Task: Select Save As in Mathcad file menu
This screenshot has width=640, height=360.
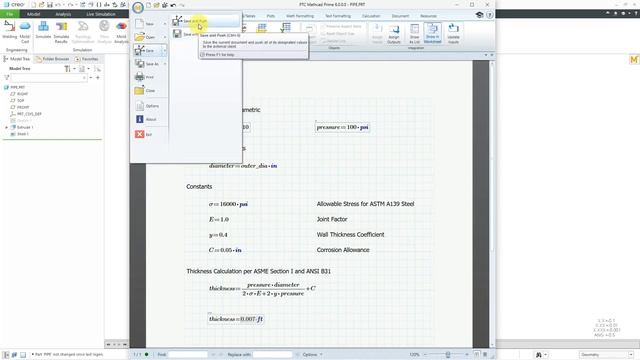Action: point(149,64)
